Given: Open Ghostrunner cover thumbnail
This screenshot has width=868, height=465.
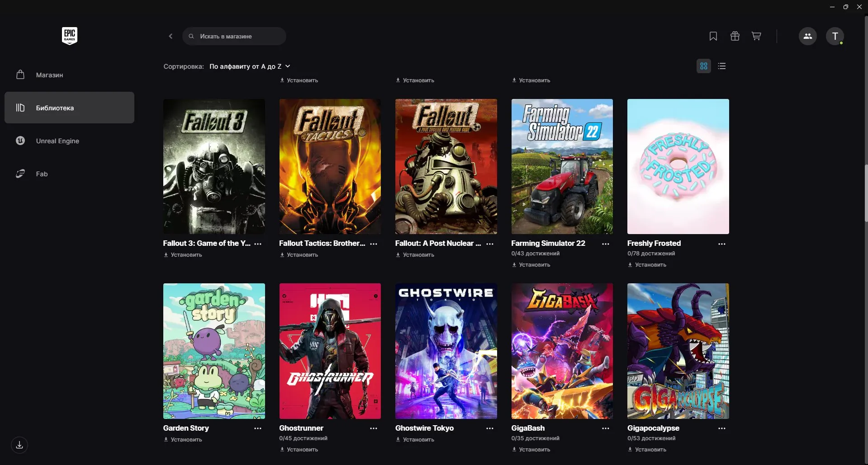Looking at the screenshot, I should point(330,351).
